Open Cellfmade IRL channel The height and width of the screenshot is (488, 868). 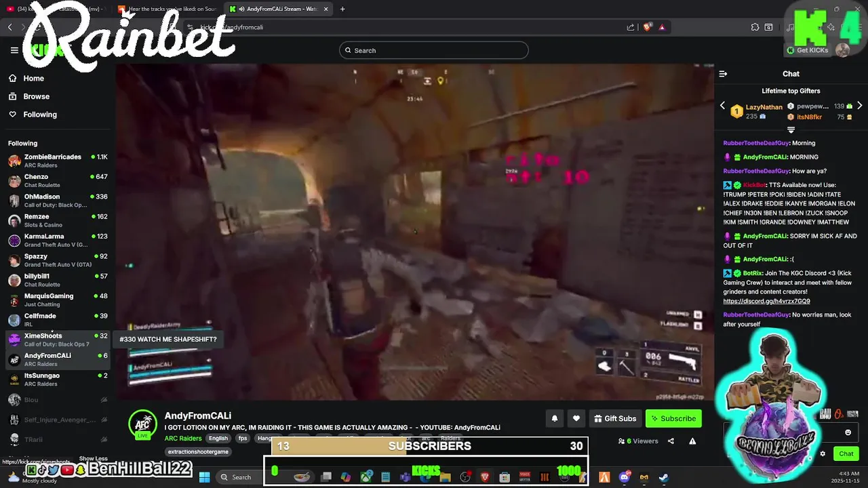click(x=58, y=319)
